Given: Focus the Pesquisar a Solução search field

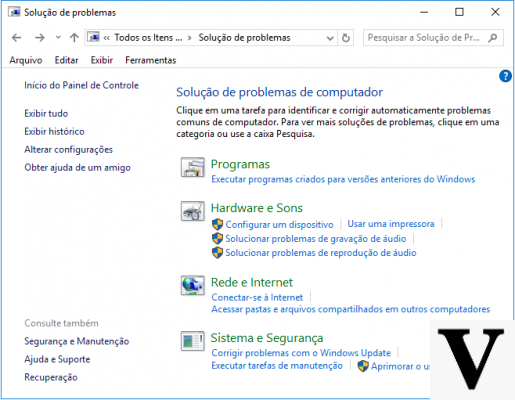Looking at the screenshot, I should 433,38.
